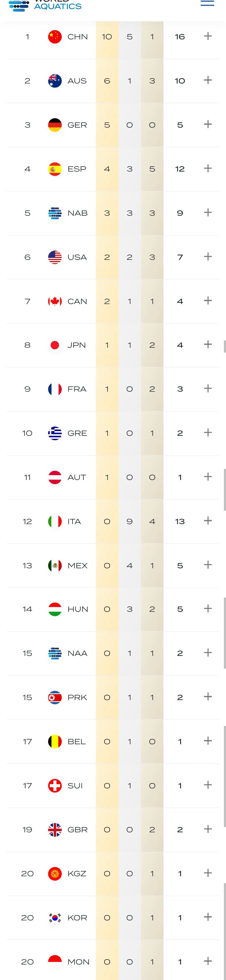Click the HUN country label
226x980 pixels.
(x=78, y=609)
